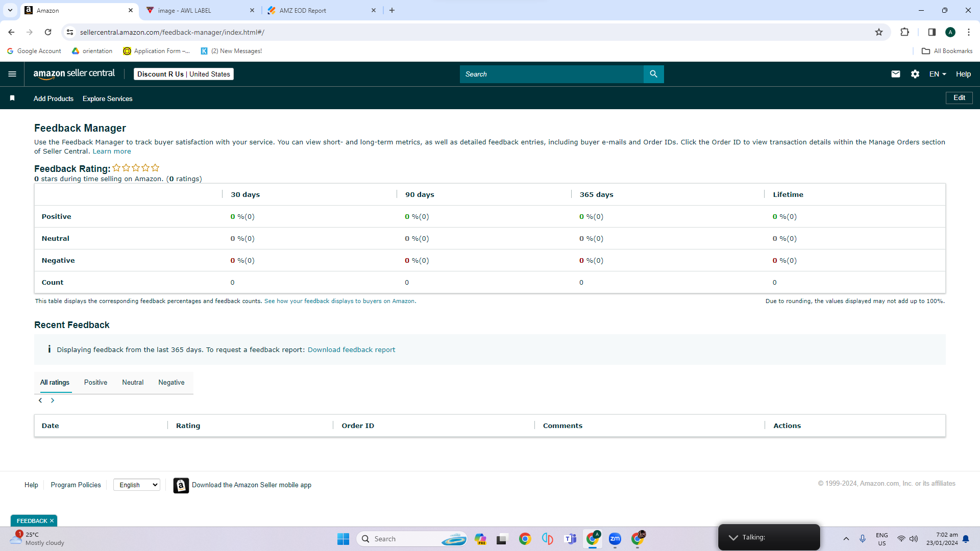Open the EN language dropdown

click(x=938, y=74)
